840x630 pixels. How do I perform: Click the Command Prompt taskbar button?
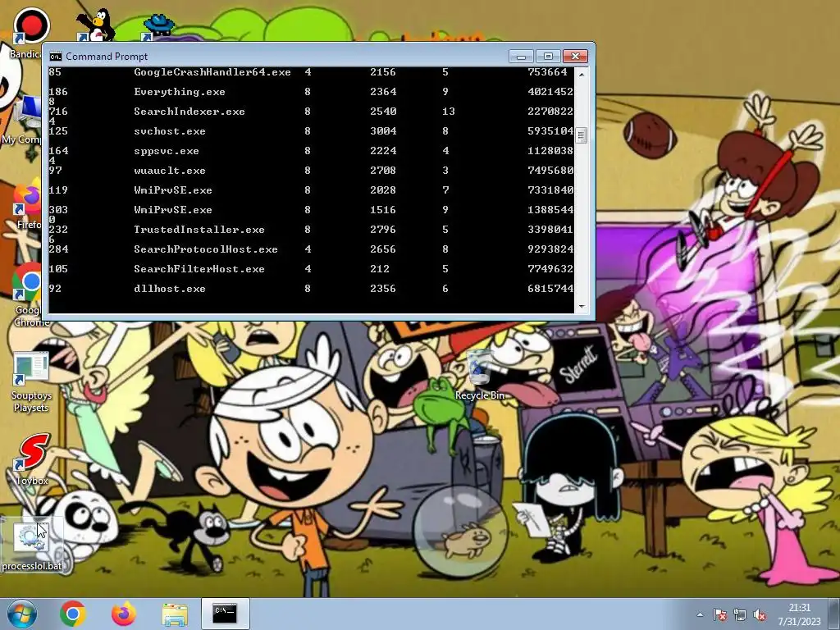coord(225,614)
